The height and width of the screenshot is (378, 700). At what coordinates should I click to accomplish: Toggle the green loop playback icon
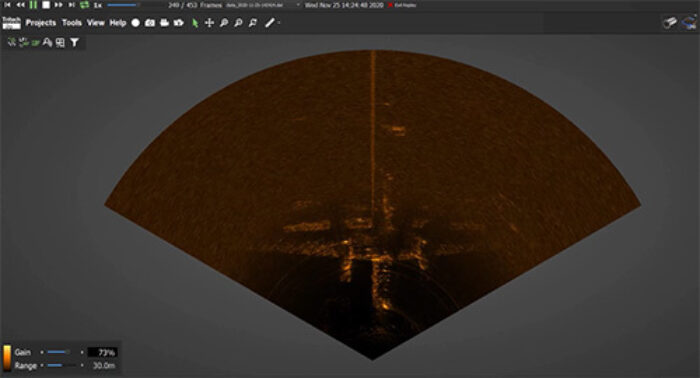pos(84,5)
